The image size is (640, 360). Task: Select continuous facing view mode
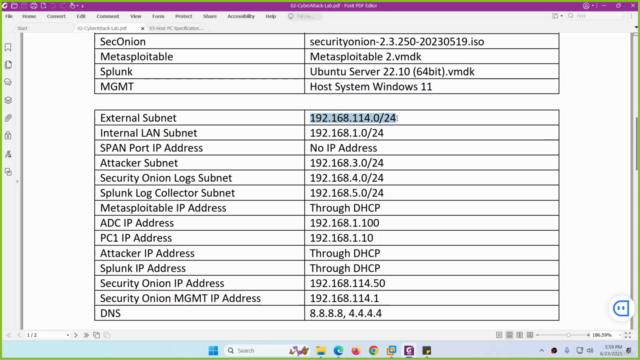[x=530, y=335]
